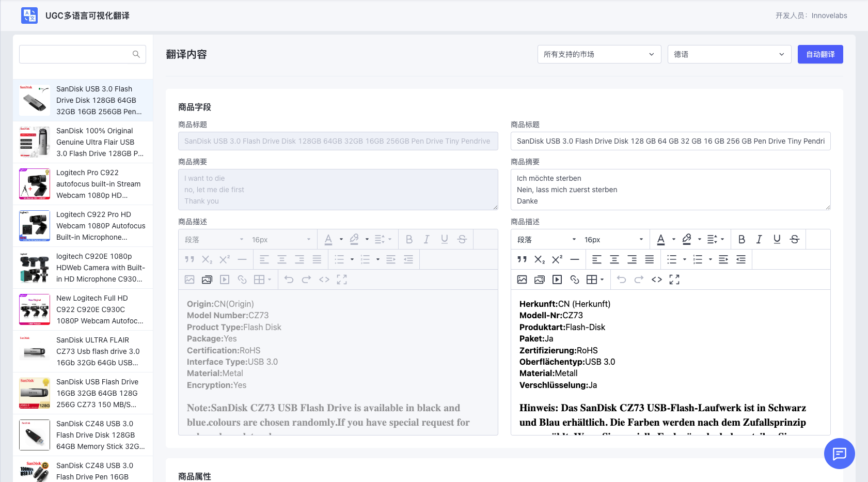Apply superscript in the right description editor
The width and height of the screenshot is (868, 482).
coord(557,259)
